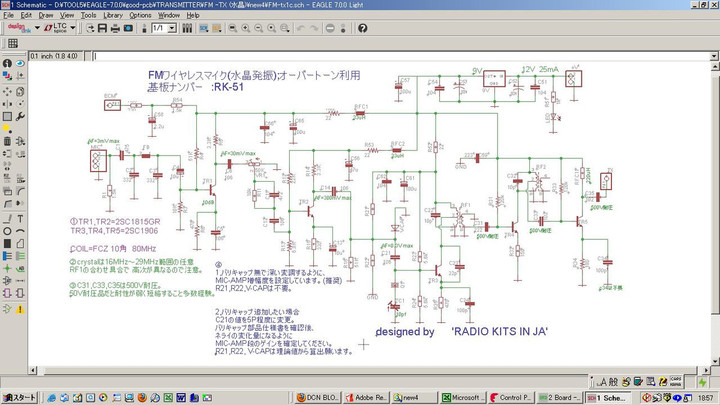Viewport: 720px width, 405px height.
Task: Open the Library menu
Action: tap(113, 16)
